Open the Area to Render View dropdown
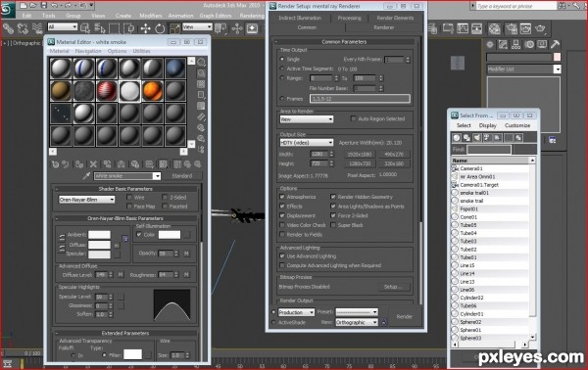588x370 pixels. [307, 119]
